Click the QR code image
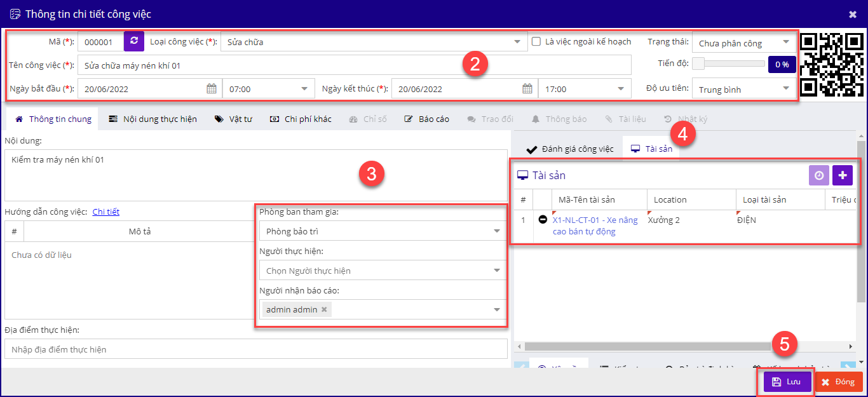The height and width of the screenshot is (397, 868). [832, 64]
